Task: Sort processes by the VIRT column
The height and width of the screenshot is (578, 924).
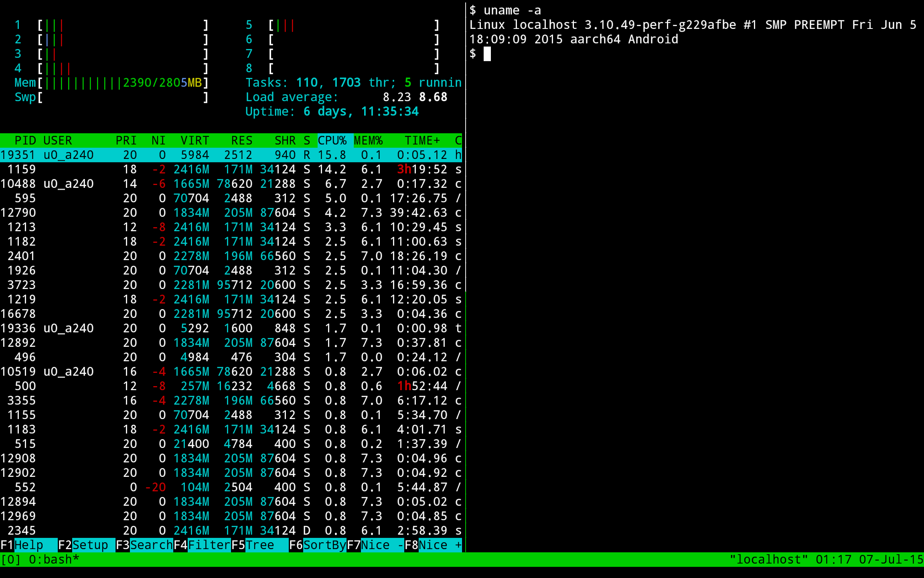Action: point(195,140)
